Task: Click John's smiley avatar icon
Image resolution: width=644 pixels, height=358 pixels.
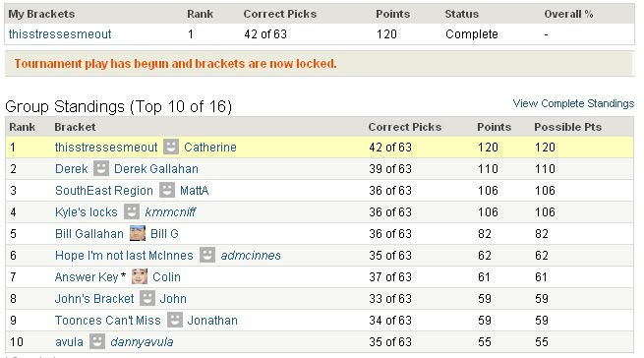Action: tap(147, 298)
